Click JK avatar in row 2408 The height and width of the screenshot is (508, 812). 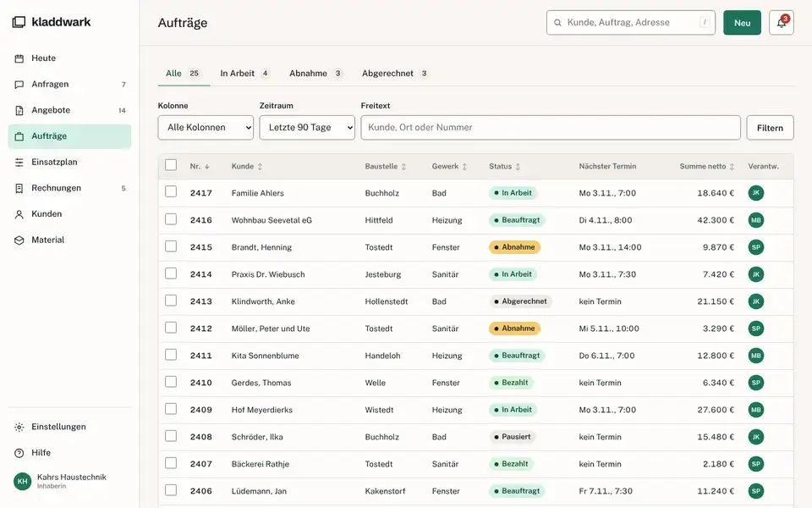click(755, 437)
